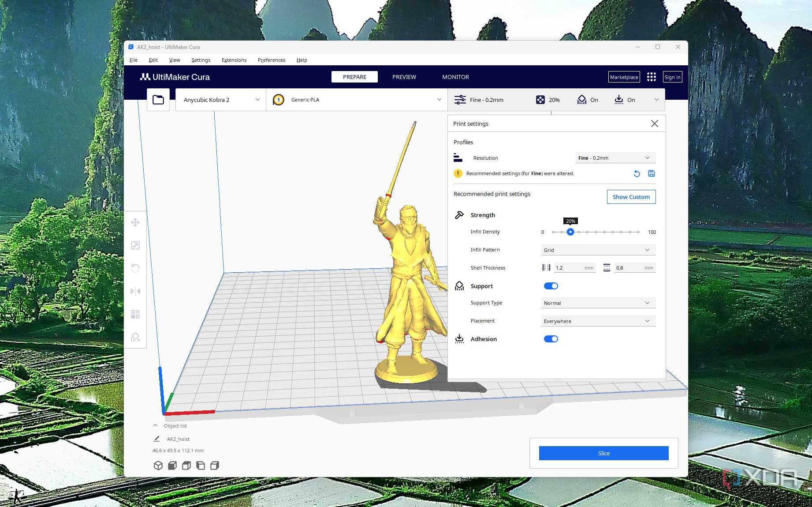The width and height of the screenshot is (812, 507).
Task: Save altered profile with floppy disk icon
Action: [x=652, y=173]
